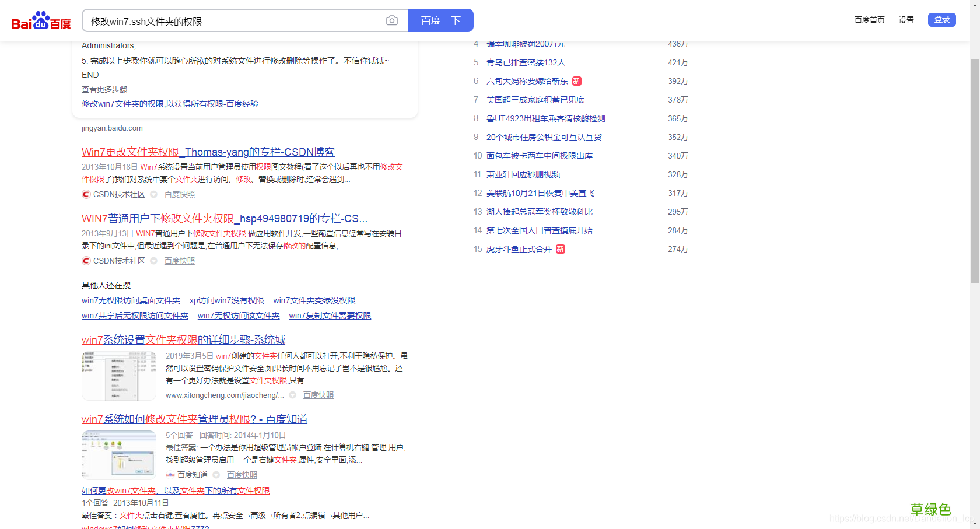
Task: Open related search win7无权访问桌面文件夹
Action: coord(130,300)
